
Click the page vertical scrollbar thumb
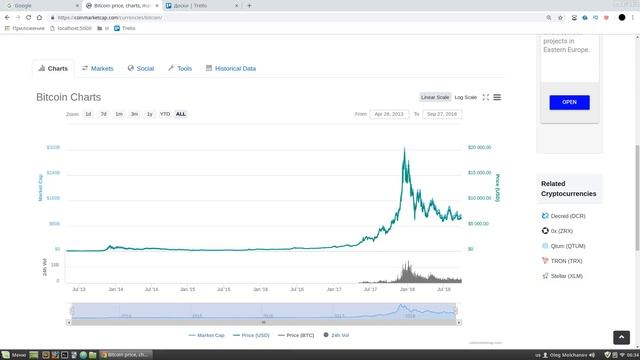point(637,198)
